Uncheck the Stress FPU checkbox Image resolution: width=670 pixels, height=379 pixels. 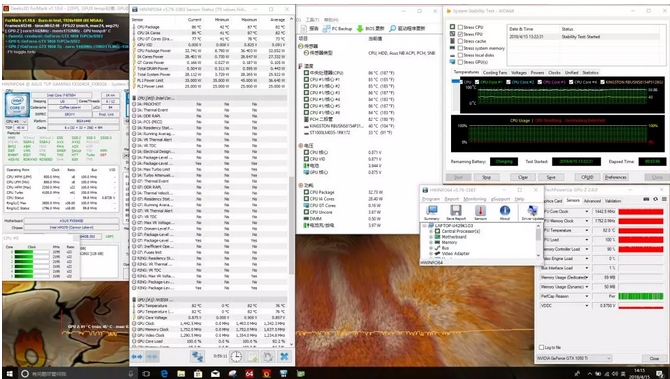(x=460, y=34)
